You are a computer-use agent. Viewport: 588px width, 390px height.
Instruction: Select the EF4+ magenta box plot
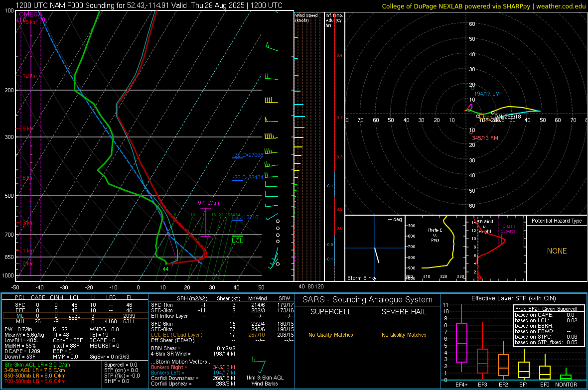click(461, 338)
